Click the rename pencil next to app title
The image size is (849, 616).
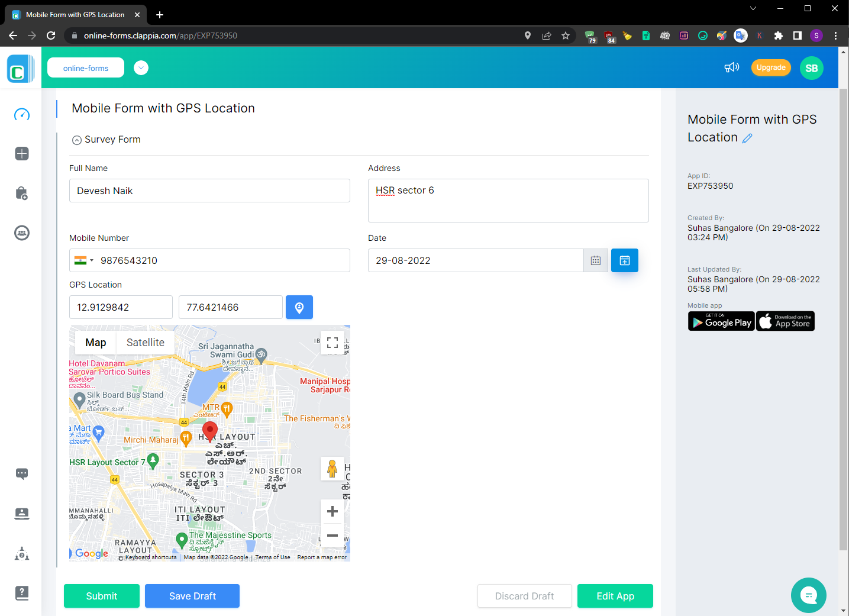click(747, 137)
